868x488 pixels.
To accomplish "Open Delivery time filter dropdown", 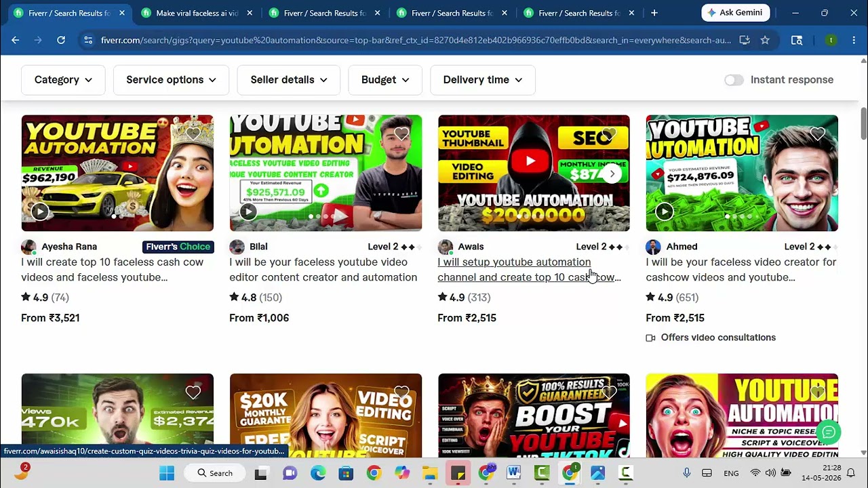I will tap(482, 80).
